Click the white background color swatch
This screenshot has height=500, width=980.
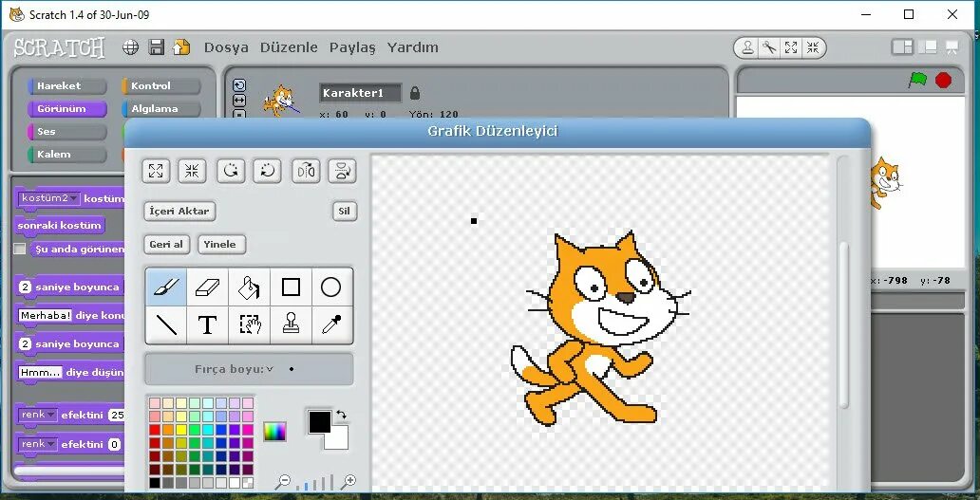[x=338, y=439]
